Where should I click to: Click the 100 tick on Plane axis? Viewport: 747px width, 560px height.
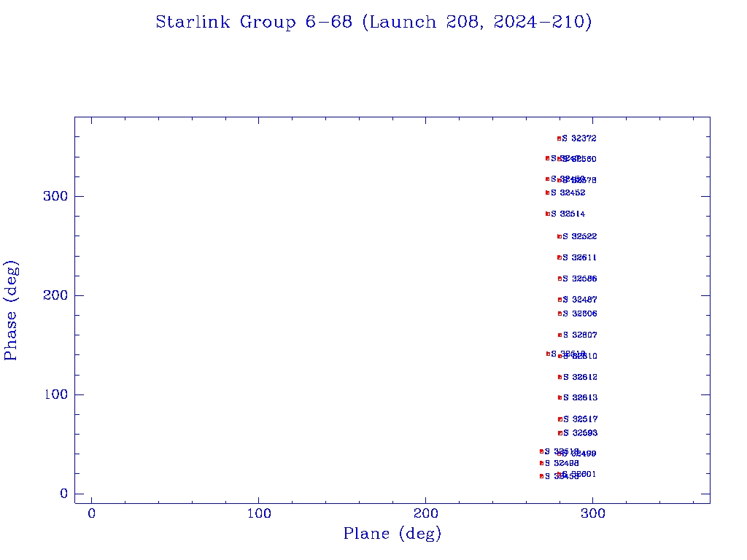click(x=258, y=514)
